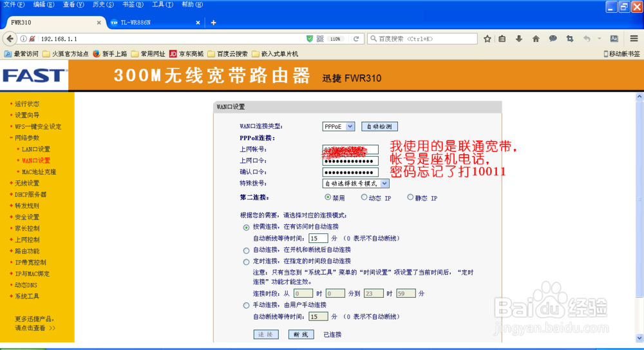Open 查看 menu
Screen dimensions: 644x350
point(73,5)
